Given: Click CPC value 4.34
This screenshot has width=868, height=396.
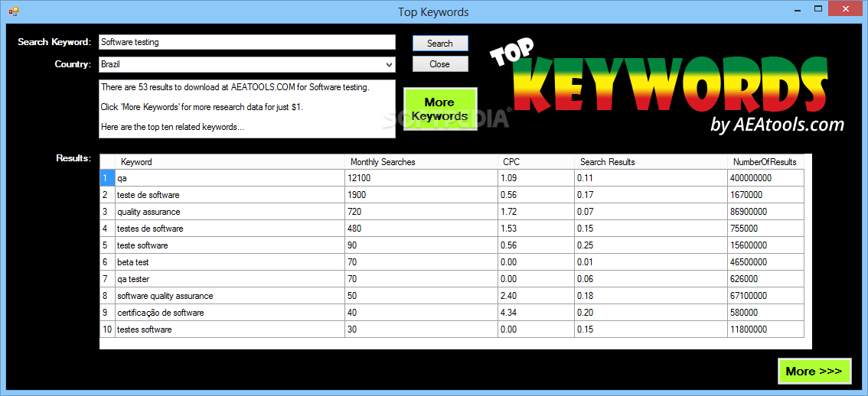Looking at the screenshot, I should (x=536, y=313).
